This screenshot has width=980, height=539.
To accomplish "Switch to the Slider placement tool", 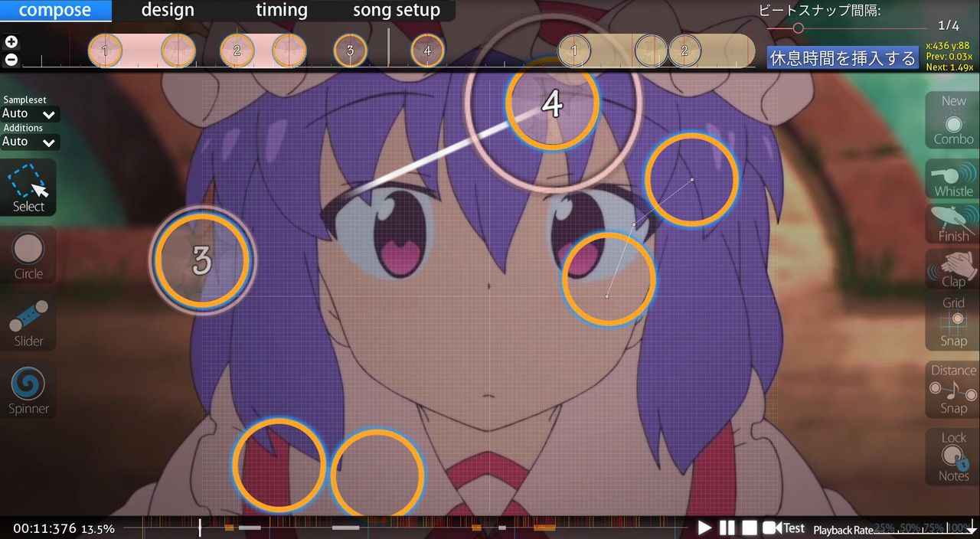I will click(x=28, y=322).
